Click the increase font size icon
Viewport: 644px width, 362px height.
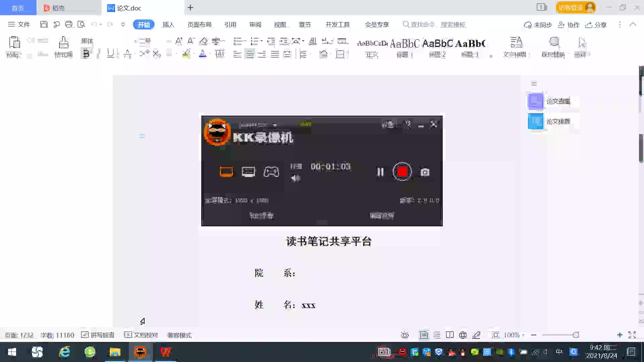[179, 41]
